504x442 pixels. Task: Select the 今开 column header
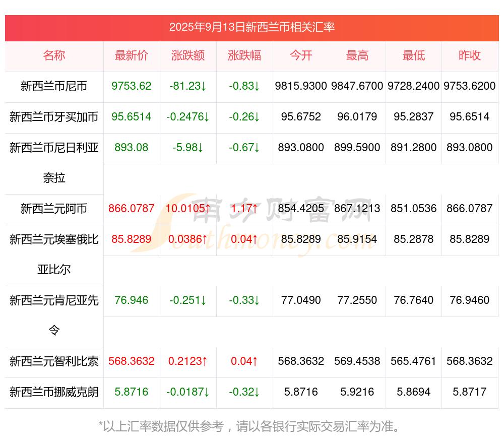pyautogui.click(x=301, y=55)
